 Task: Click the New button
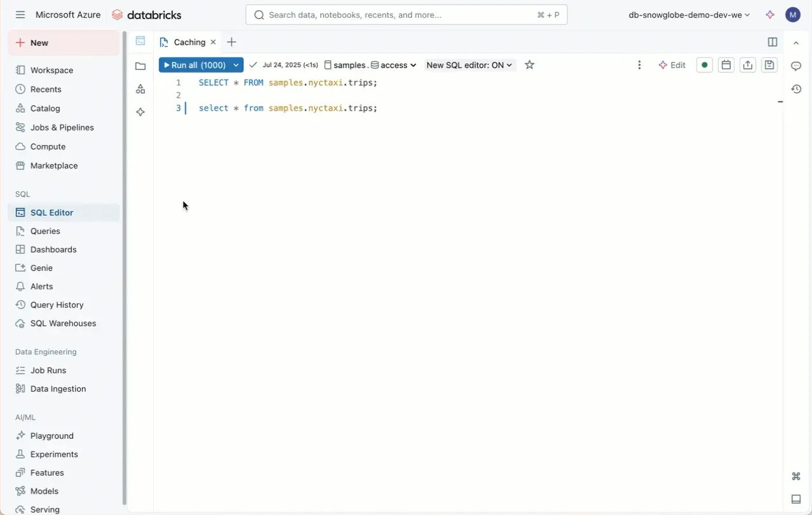coord(64,43)
